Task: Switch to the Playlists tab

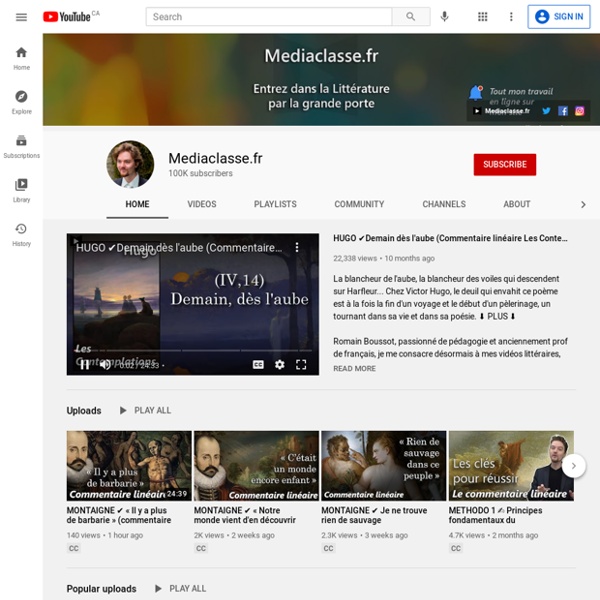Action: 275,204
